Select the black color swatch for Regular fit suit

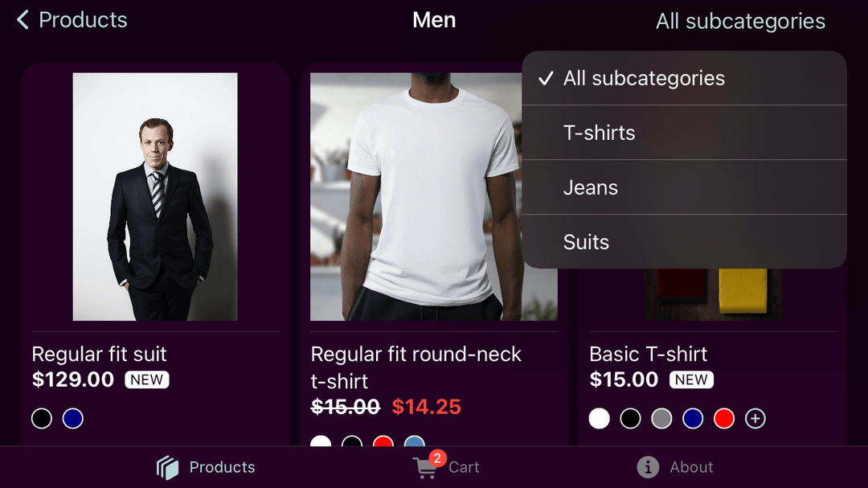(41, 418)
